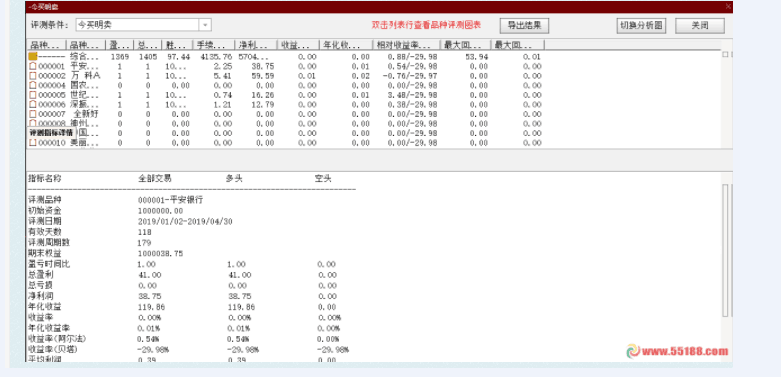Image resolution: width=781 pixels, height=377 pixels.
Task: Click the 相对收益率 column header
Action: point(405,45)
